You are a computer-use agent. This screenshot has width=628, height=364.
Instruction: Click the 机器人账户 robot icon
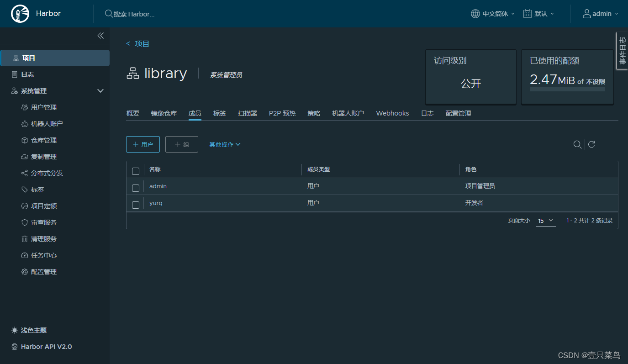pos(25,124)
